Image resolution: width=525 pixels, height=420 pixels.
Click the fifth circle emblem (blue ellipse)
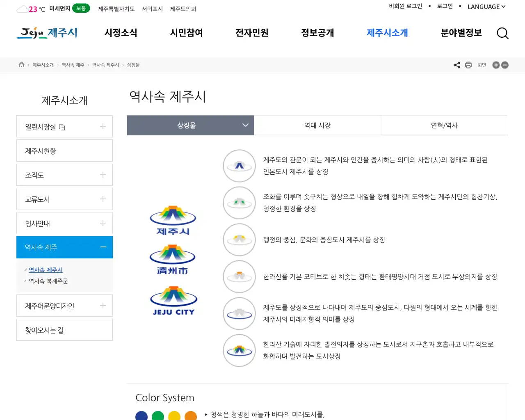click(239, 313)
